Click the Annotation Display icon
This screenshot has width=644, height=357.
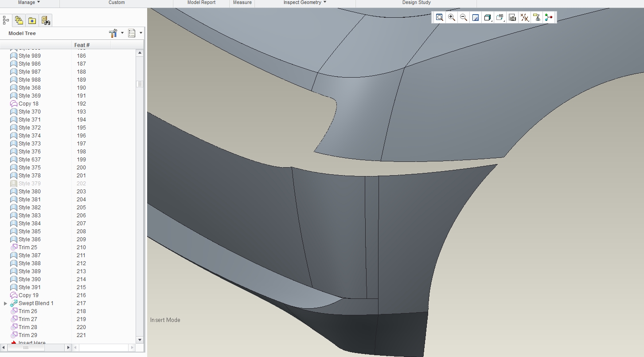pyautogui.click(x=537, y=18)
